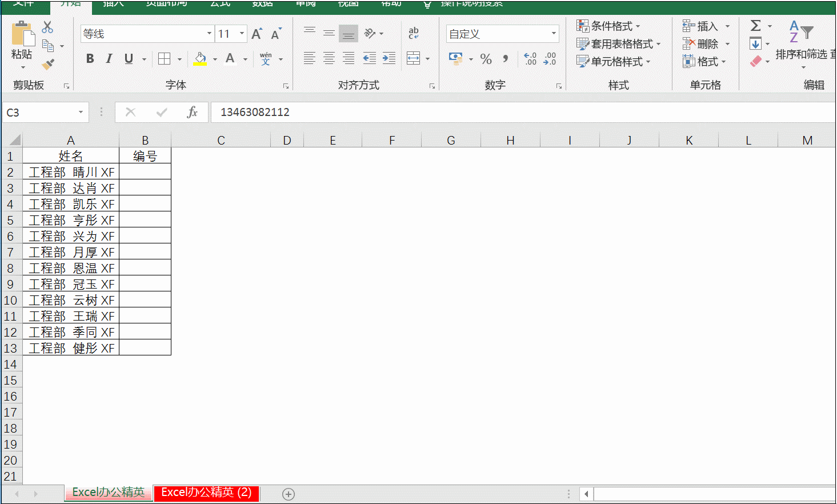The width and height of the screenshot is (837, 504).
Task: Select the middle vertical align icon
Action: pyautogui.click(x=329, y=33)
